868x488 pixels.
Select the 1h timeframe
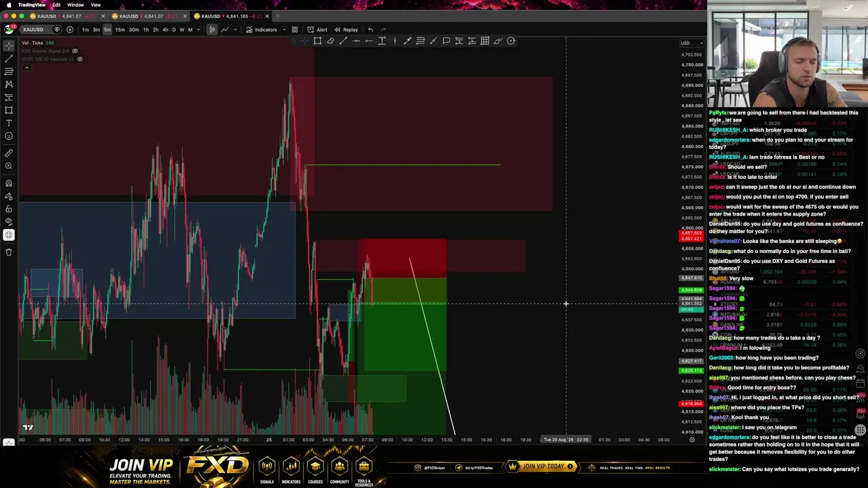coord(146,30)
